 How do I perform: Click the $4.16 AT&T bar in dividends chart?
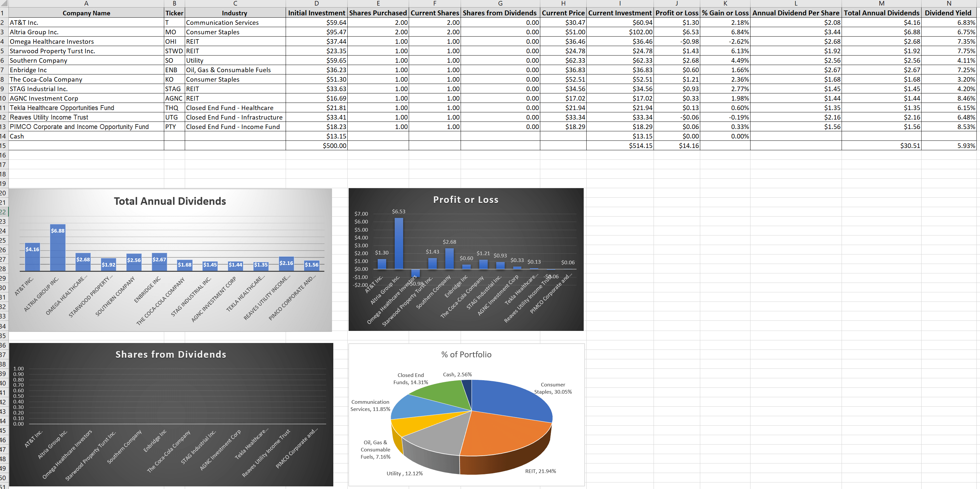coord(32,257)
